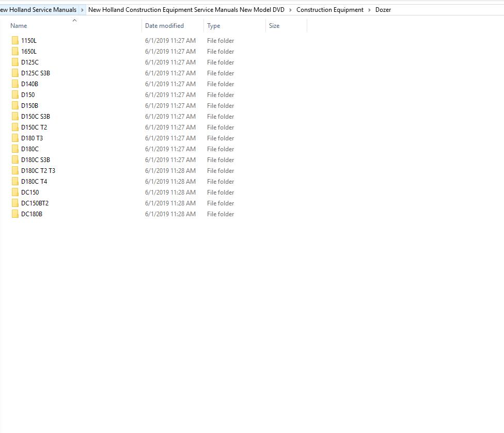Click sort direction arrow above Name column
This screenshot has height=433, width=504.
point(74,20)
